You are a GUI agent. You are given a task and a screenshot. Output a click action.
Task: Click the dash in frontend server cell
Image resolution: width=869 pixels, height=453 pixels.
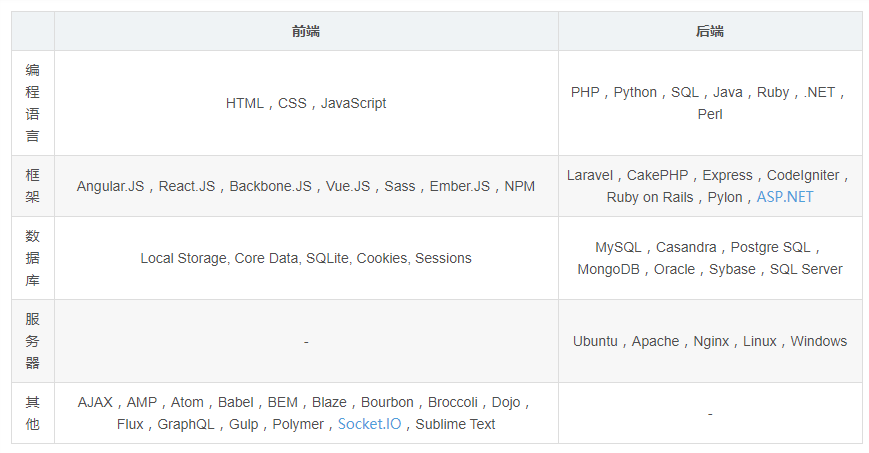coord(306,342)
